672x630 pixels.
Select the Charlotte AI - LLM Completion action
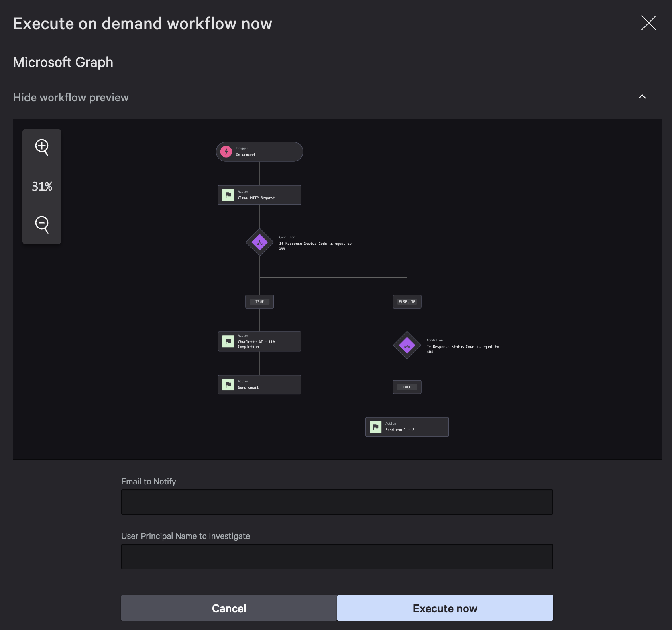tap(259, 341)
